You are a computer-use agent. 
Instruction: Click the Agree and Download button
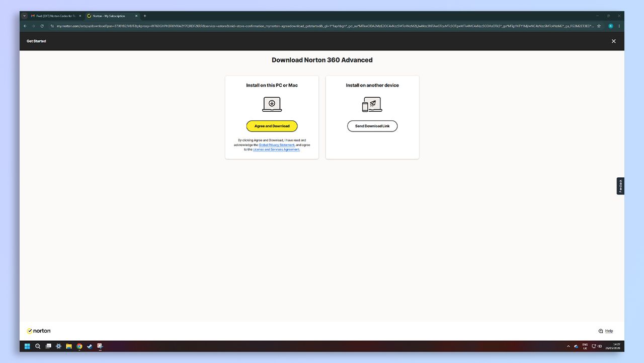click(272, 126)
